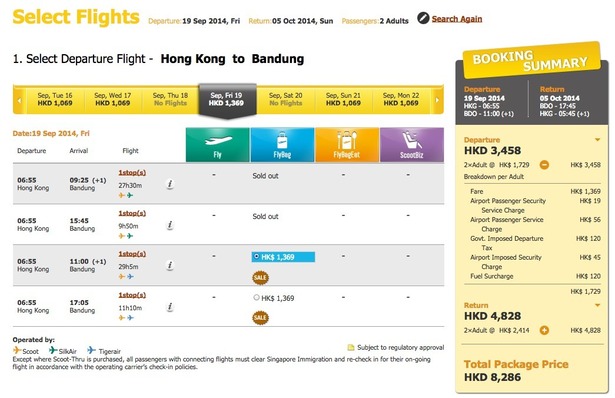
Task: Click the Search Again pencil icon
Action: (423, 18)
